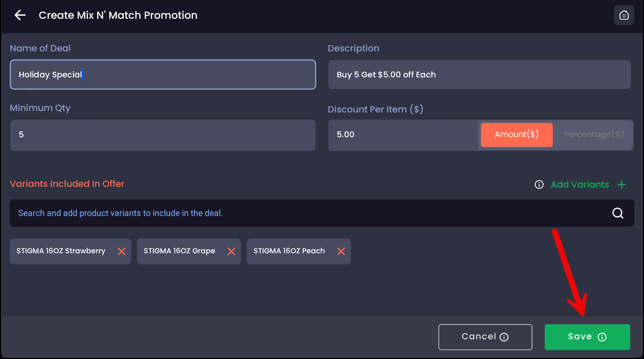This screenshot has width=644, height=359.
Task: Click the Description text field
Action: pyautogui.click(x=480, y=75)
